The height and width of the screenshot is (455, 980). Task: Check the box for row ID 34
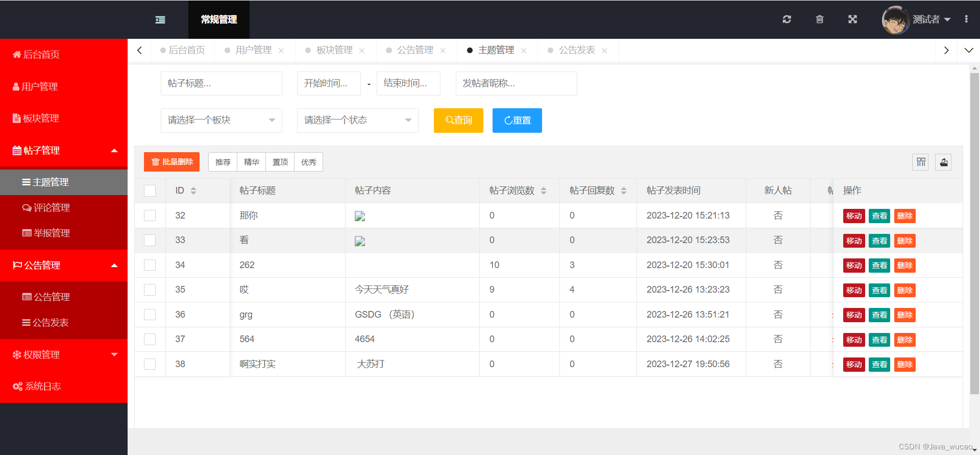coord(150,265)
